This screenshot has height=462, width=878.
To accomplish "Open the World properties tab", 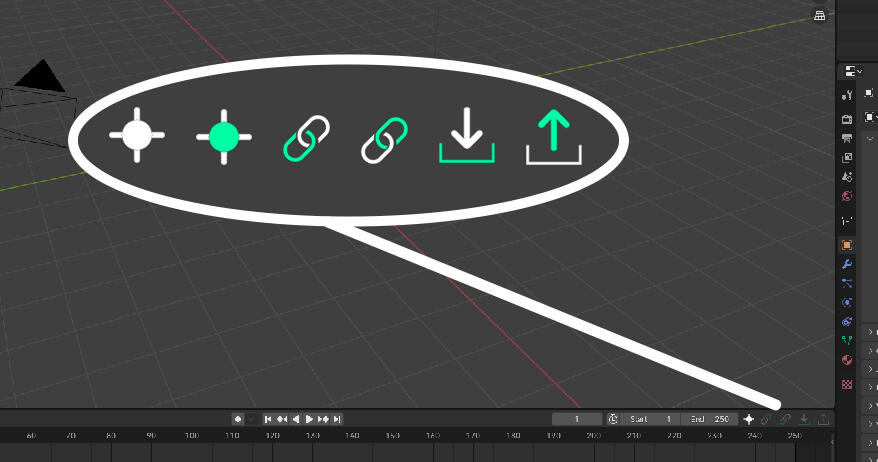I will pos(847,196).
